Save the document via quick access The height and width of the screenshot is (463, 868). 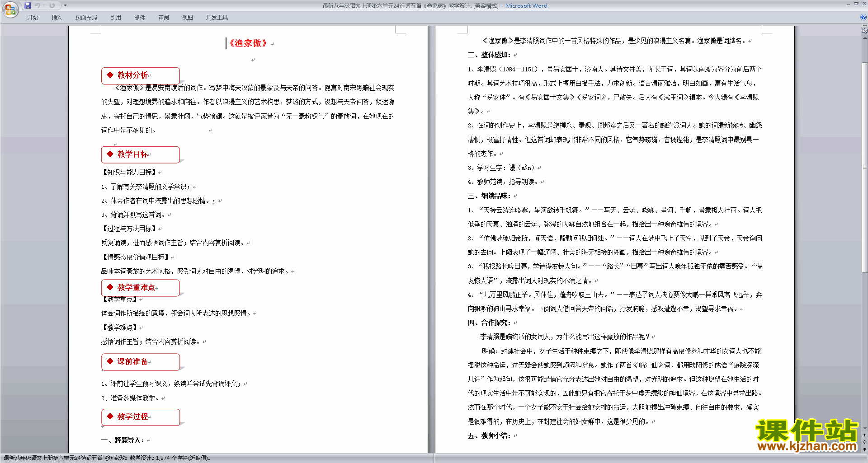[x=28, y=5]
